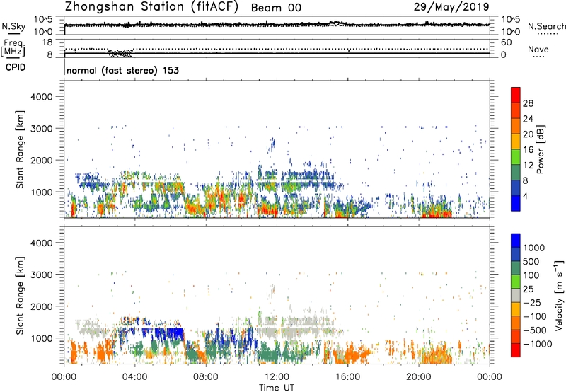The image size is (566, 392).
Task: Click the '18' frequency tick label
Action: click(47, 42)
